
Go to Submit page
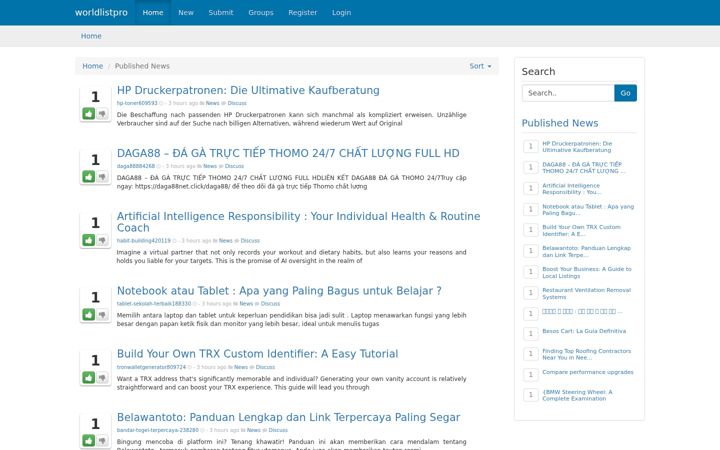[221, 12]
